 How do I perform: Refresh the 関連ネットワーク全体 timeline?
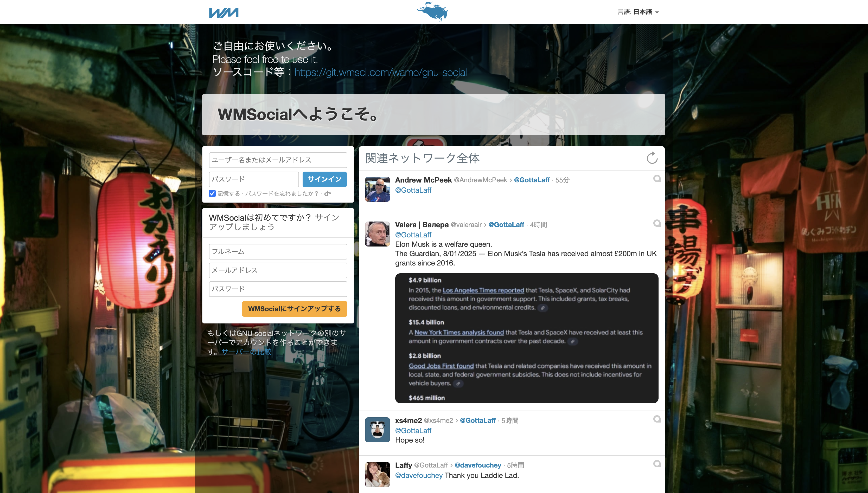[x=652, y=158]
